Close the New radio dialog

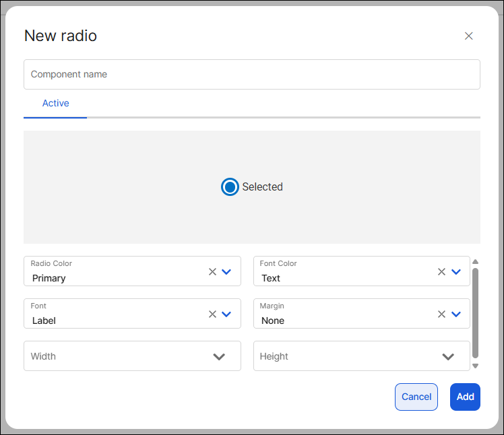[469, 36]
